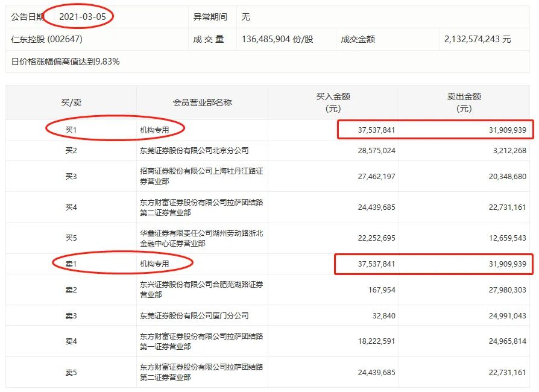Select the 卖2 row label
This screenshot has width=539, height=392.
[71, 290]
